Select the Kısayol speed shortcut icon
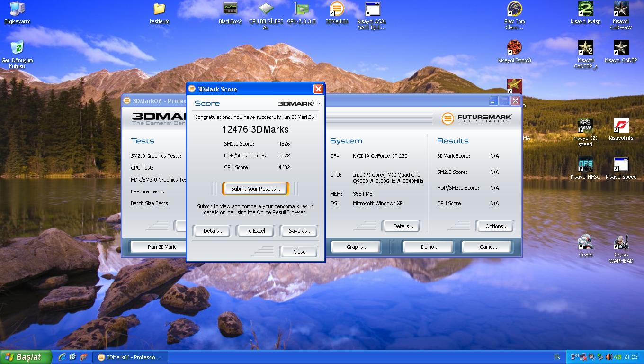 tap(621, 168)
